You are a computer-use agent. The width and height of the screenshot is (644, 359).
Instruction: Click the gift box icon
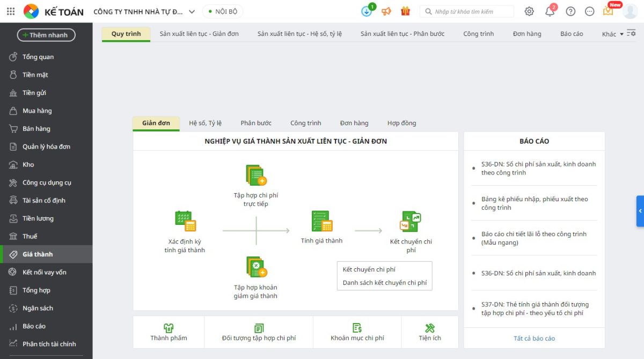(405, 11)
